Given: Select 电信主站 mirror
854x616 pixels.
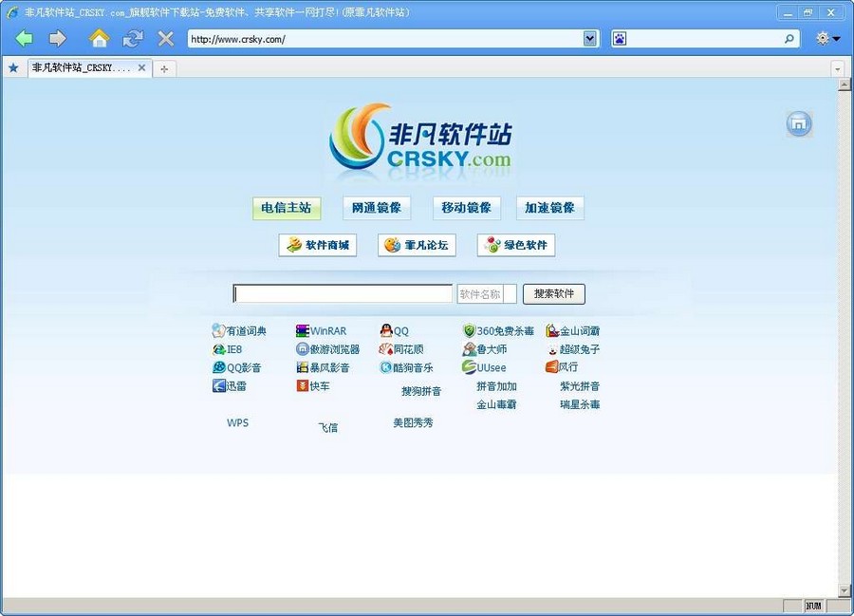Looking at the screenshot, I should [x=287, y=208].
